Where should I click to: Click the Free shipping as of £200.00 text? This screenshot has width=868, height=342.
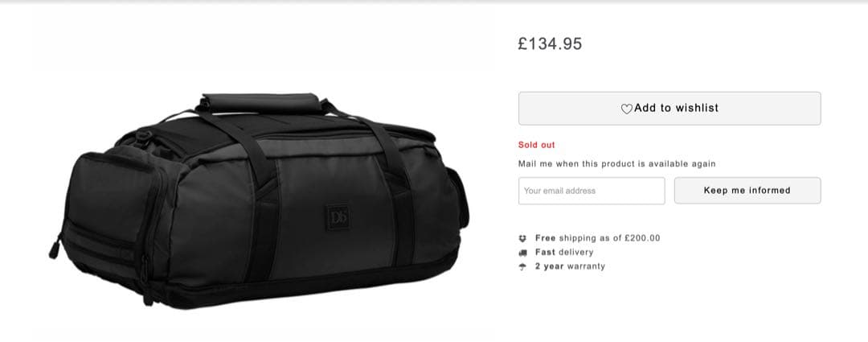[597, 238]
